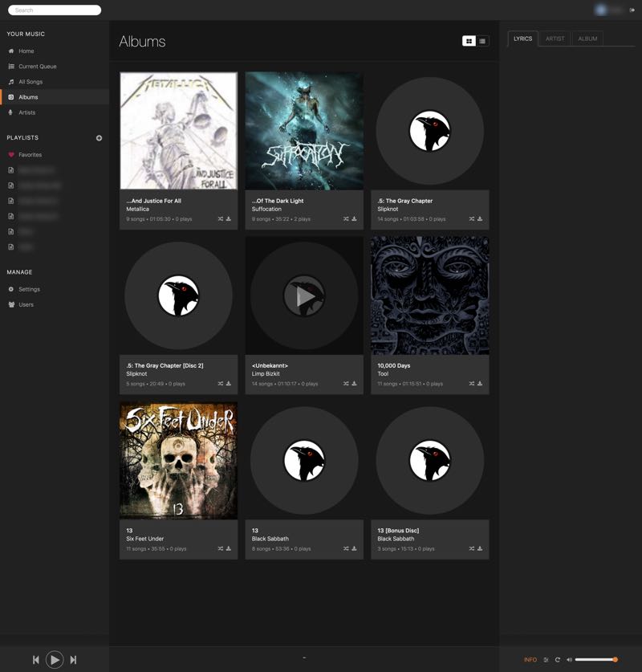Shuffle the 13 [Bonus Disc] album

[x=472, y=548]
